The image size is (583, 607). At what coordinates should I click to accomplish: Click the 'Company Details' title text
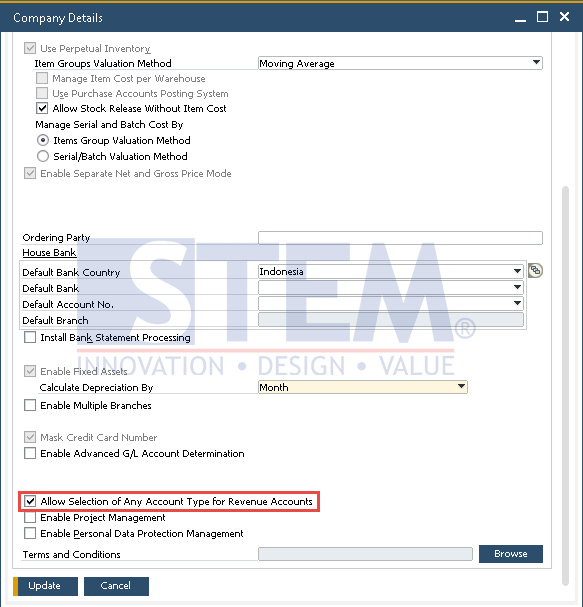tap(58, 18)
